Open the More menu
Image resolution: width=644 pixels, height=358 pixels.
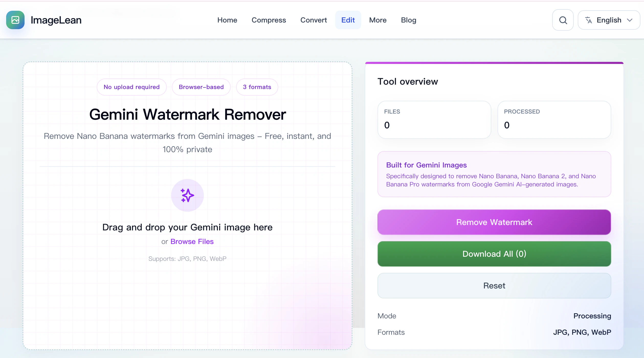[x=378, y=20]
